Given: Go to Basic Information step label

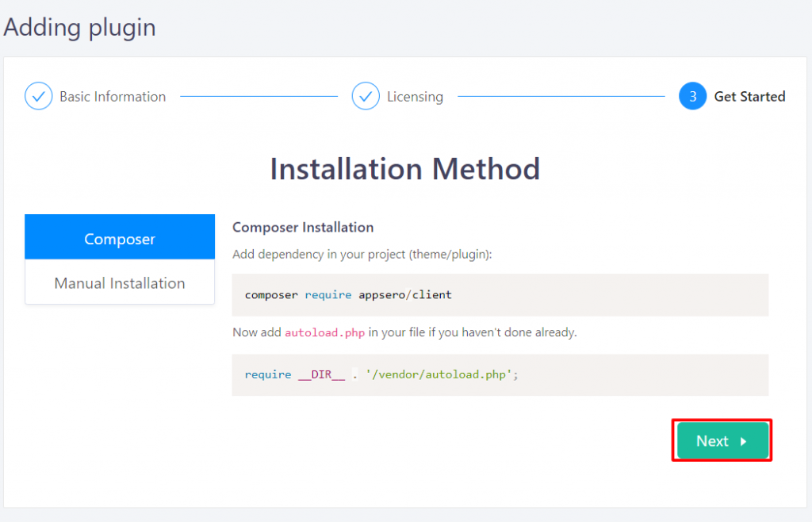Looking at the screenshot, I should click(113, 97).
